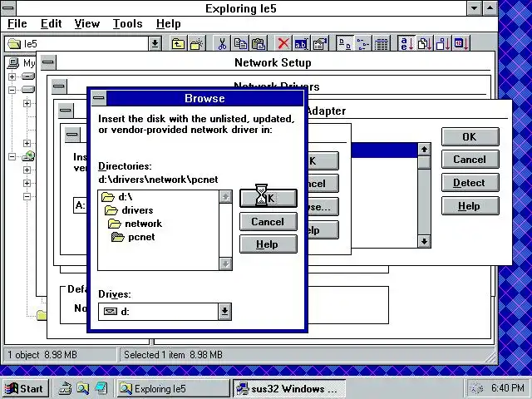Click the d:\drivers\network\pcnet path text
This screenshot has width=532, height=399.
(x=158, y=180)
